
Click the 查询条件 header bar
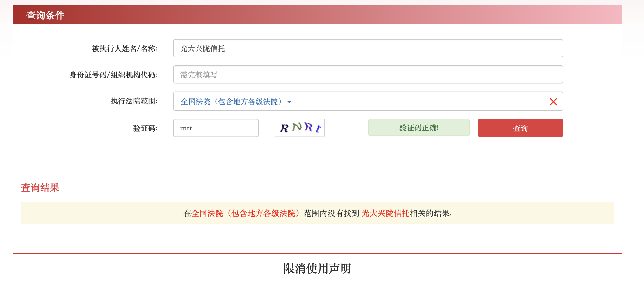[317, 15]
